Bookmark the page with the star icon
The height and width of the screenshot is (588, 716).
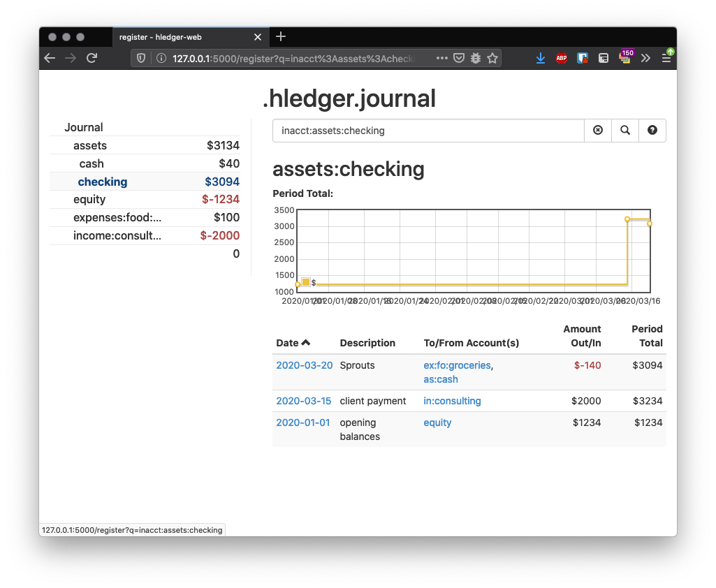493,58
